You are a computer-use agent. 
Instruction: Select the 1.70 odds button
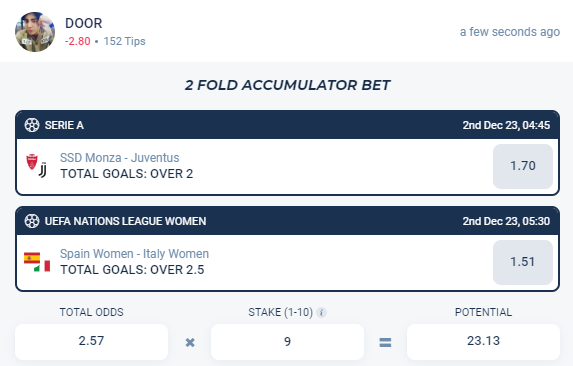coord(523,166)
